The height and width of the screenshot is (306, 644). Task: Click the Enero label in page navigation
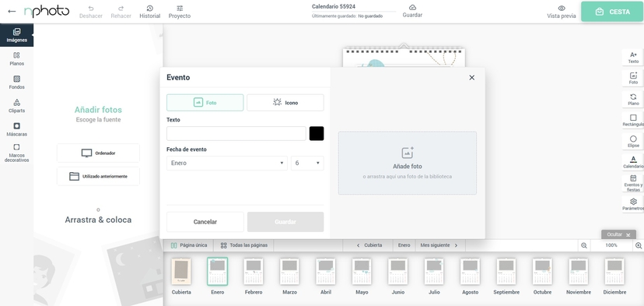404,245
